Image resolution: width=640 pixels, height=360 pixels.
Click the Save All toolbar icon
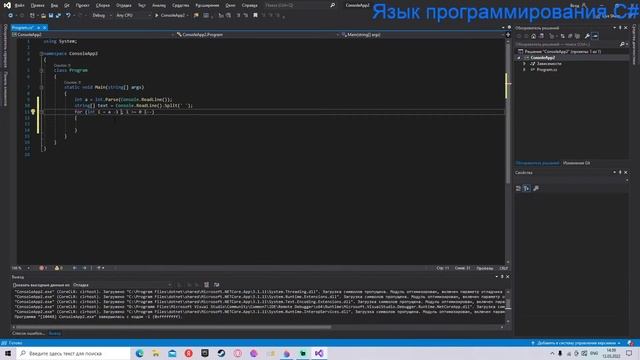(58, 16)
